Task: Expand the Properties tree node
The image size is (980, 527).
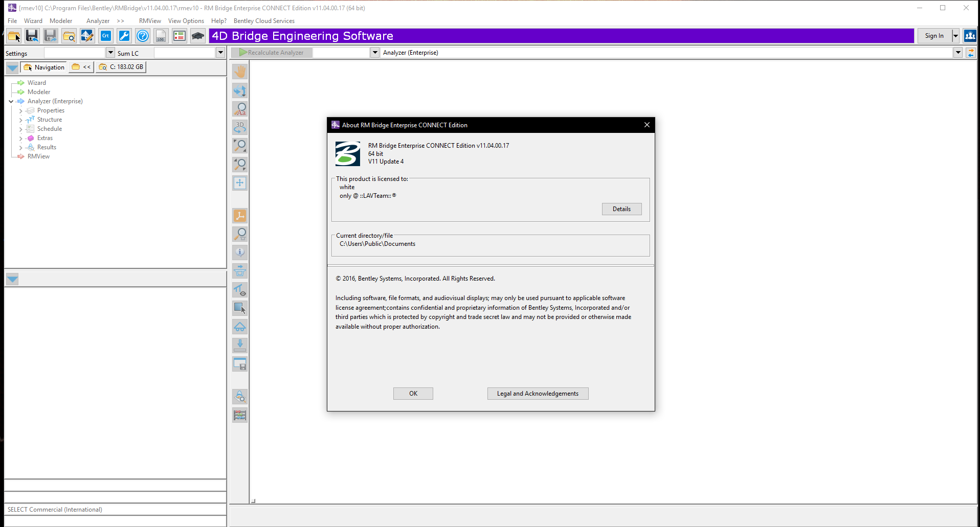Action: pos(20,111)
